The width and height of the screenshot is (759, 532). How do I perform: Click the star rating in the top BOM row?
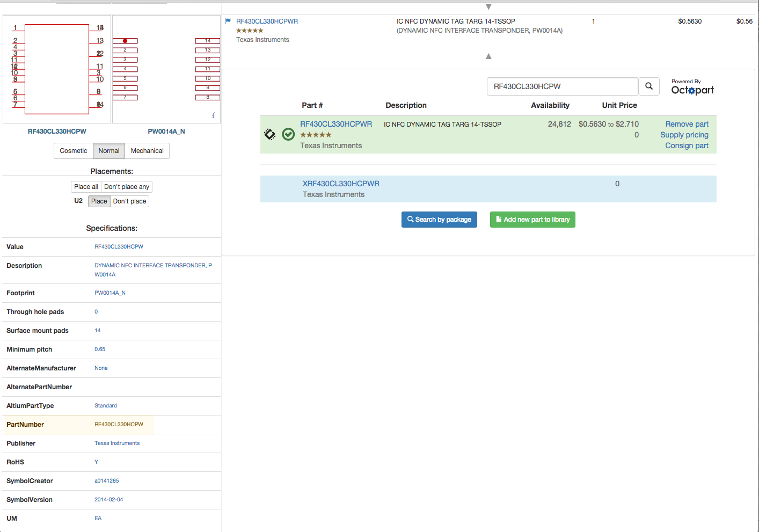tap(250, 31)
